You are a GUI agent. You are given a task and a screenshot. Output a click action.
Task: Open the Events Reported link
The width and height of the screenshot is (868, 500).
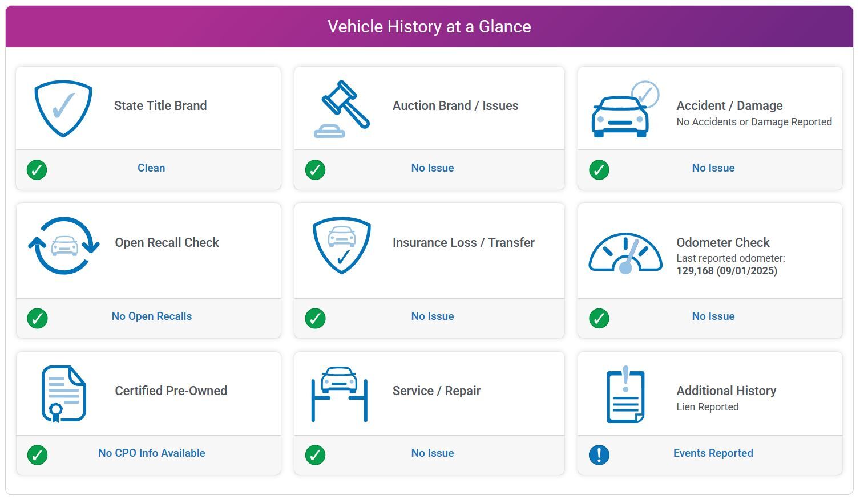[x=713, y=453]
